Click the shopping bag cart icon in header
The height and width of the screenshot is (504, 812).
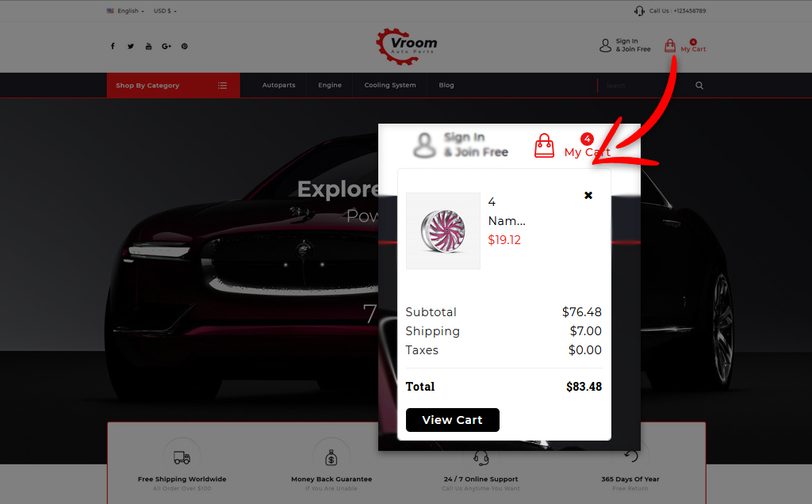pos(669,45)
